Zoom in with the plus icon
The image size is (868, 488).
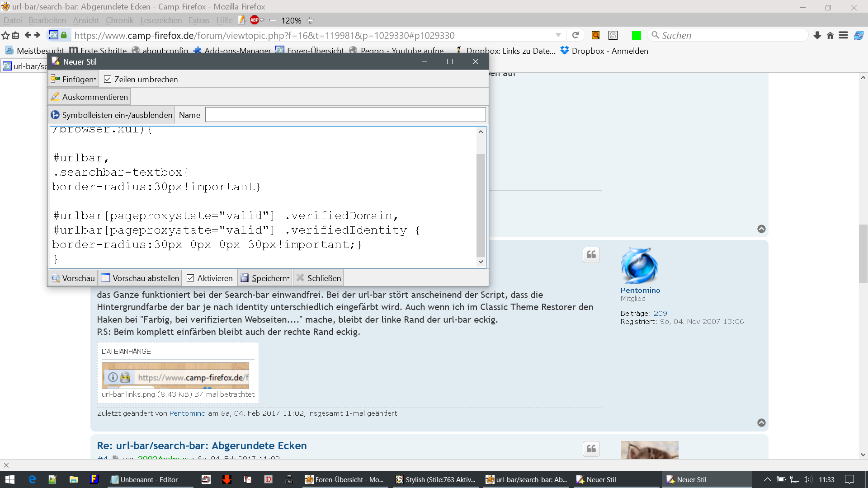coord(310,20)
